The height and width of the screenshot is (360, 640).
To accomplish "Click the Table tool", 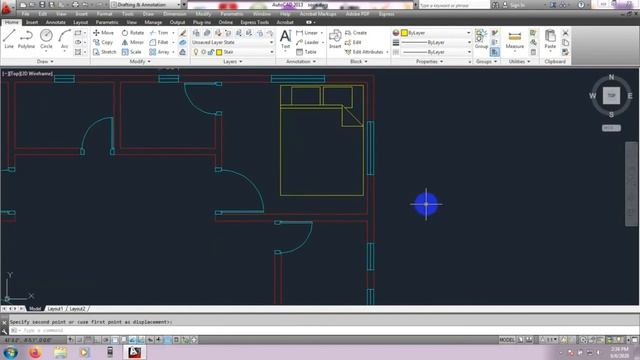I will 307,52.
